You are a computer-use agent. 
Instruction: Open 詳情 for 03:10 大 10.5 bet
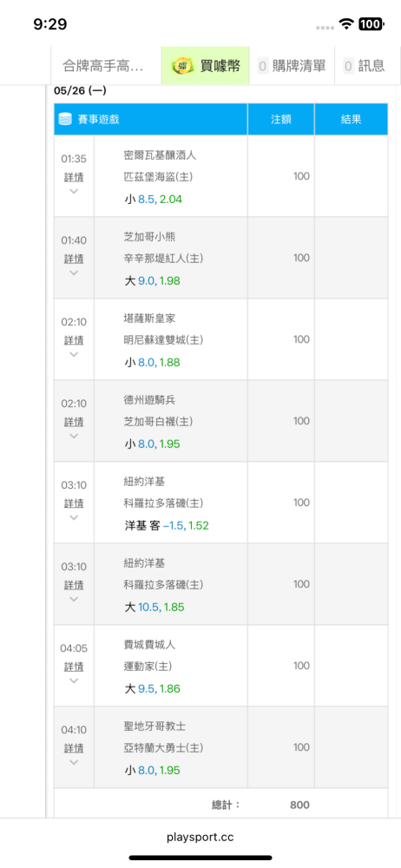click(74, 584)
